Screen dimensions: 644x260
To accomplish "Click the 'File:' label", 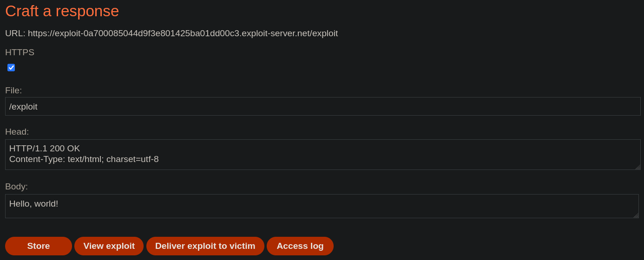I will pyautogui.click(x=13, y=91).
